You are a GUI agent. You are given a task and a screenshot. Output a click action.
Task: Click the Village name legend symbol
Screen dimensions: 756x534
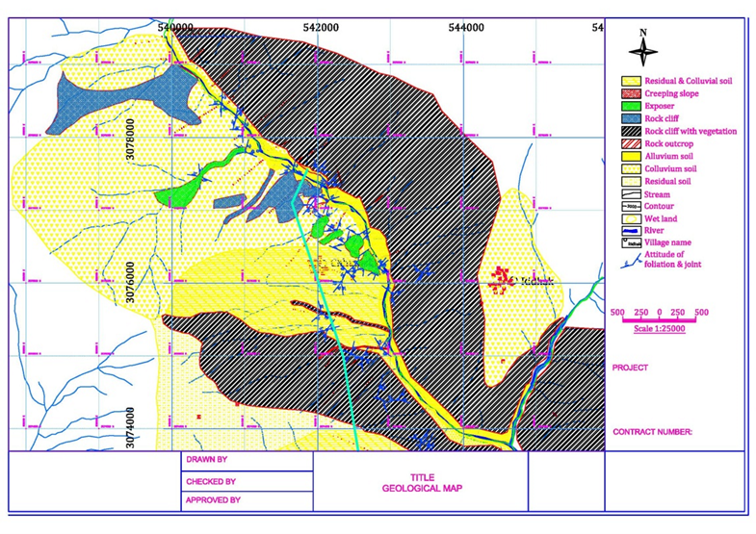point(631,243)
